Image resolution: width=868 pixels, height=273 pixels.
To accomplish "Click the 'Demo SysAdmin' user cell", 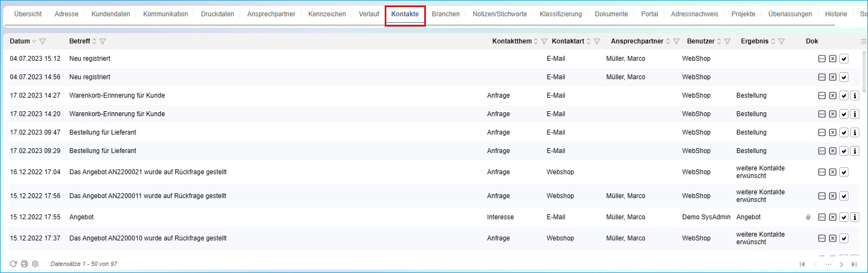I will click(x=706, y=217).
